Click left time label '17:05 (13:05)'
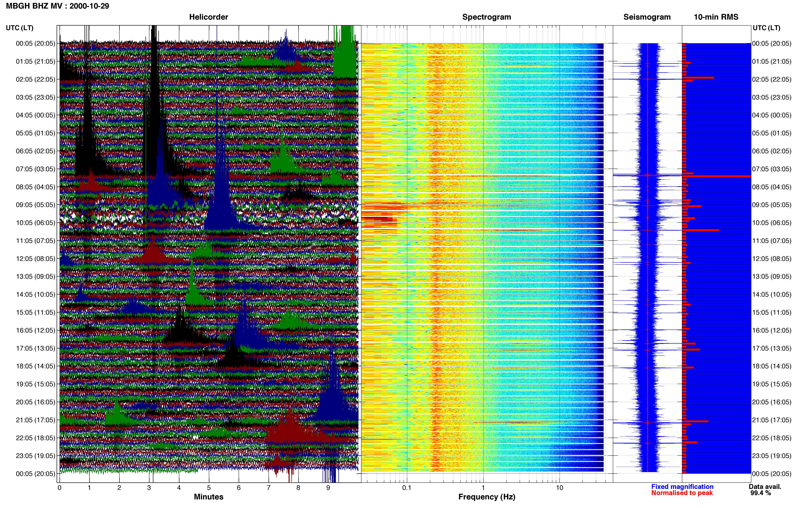Screen dimensions: 812x508 36,348
